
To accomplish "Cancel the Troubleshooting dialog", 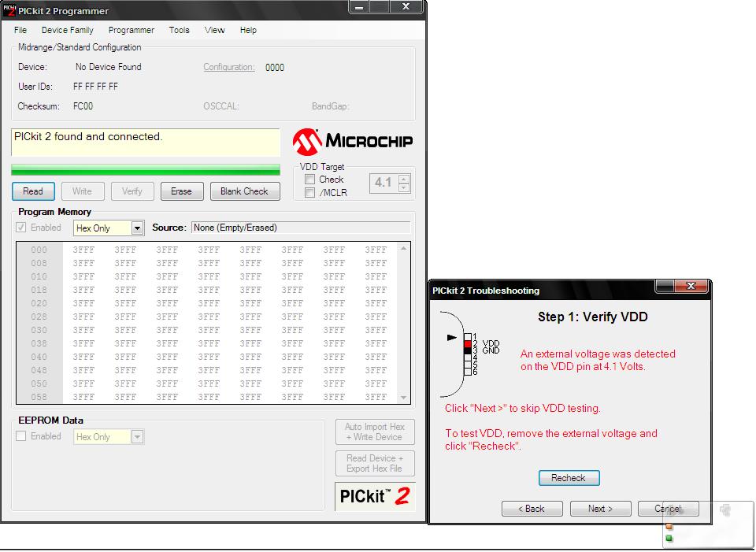I will (668, 509).
